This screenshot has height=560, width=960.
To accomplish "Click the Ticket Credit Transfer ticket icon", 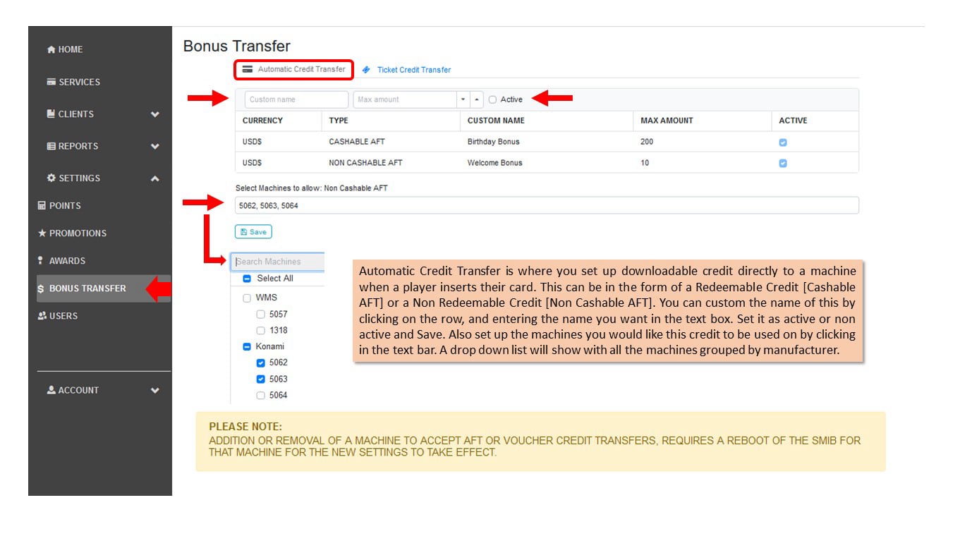I will (x=366, y=70).
